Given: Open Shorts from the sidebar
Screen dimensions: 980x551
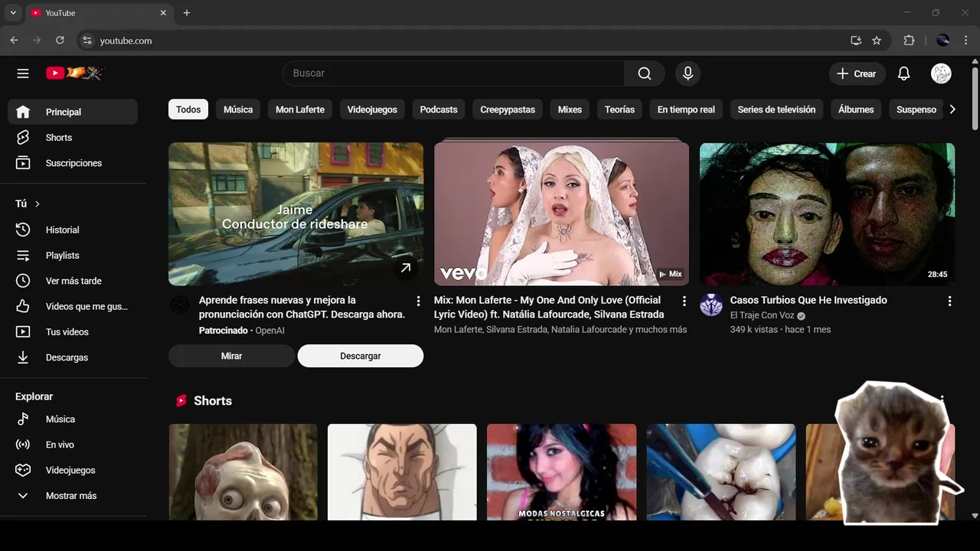Looking at the screenshot, I should tap(73, 138).
